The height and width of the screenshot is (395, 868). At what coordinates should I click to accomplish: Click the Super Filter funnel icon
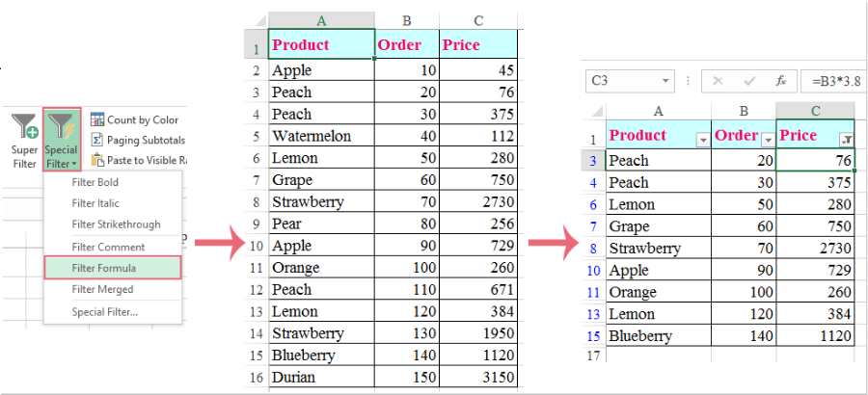[x=25, y=126]
